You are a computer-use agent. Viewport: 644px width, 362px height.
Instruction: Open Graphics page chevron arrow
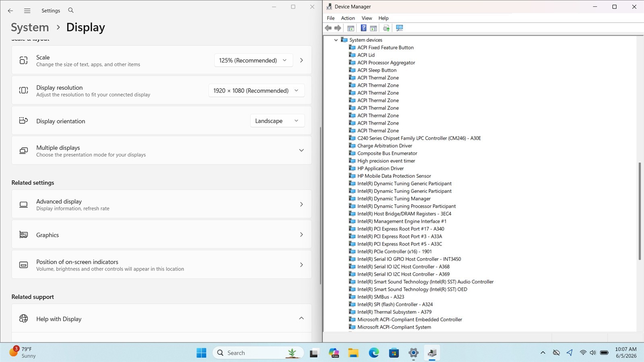[x=301, y=235]
